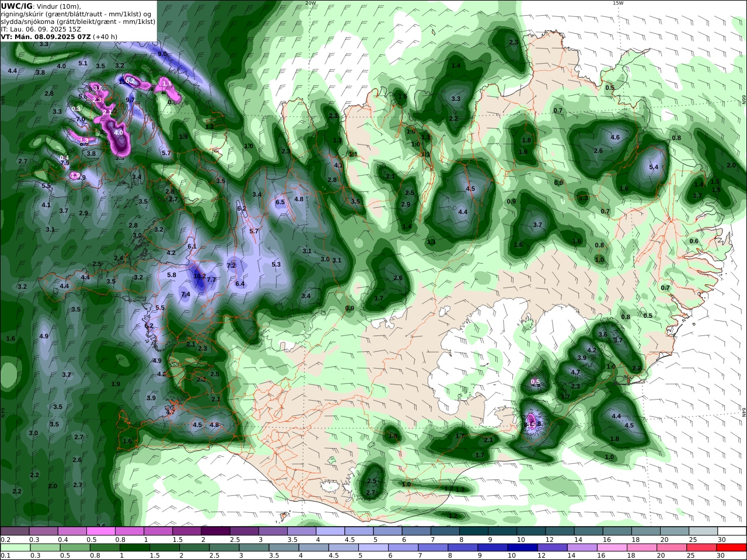Click the 15W longitude label
Viewport: 747px width, 560px height.
618,3
